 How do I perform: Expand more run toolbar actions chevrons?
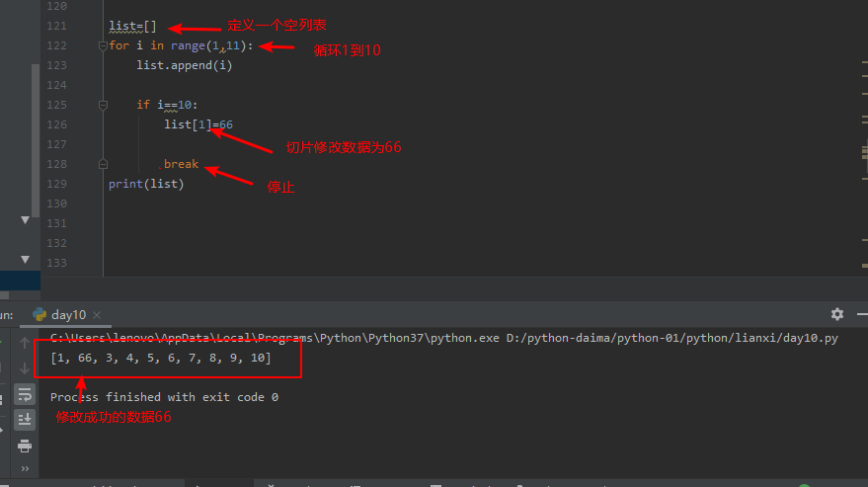click(25, 468)
